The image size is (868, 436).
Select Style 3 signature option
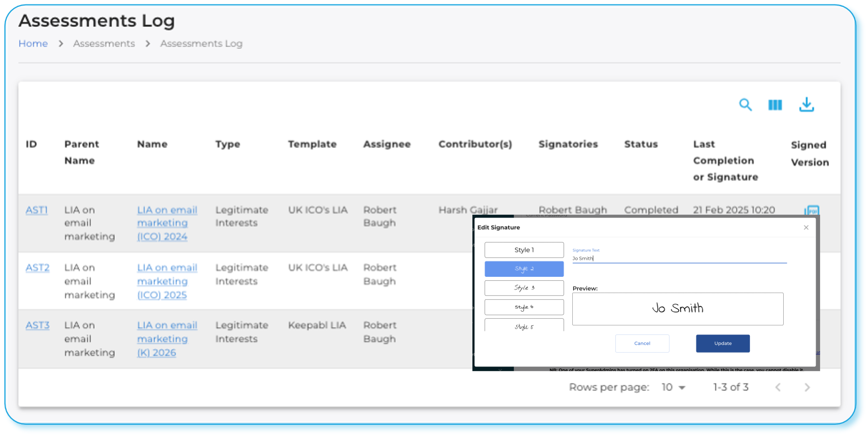524,288
